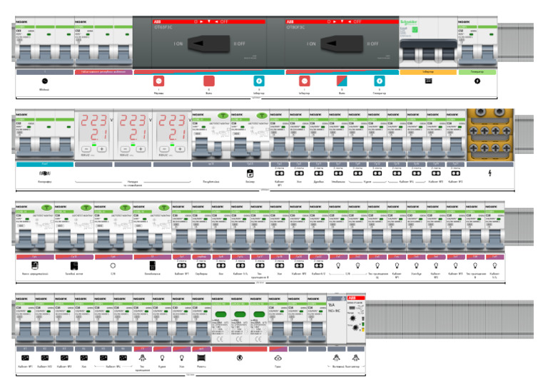
Task: Toggle the ABB OT63F3C changeover handle
Action: tap(208, 43)
